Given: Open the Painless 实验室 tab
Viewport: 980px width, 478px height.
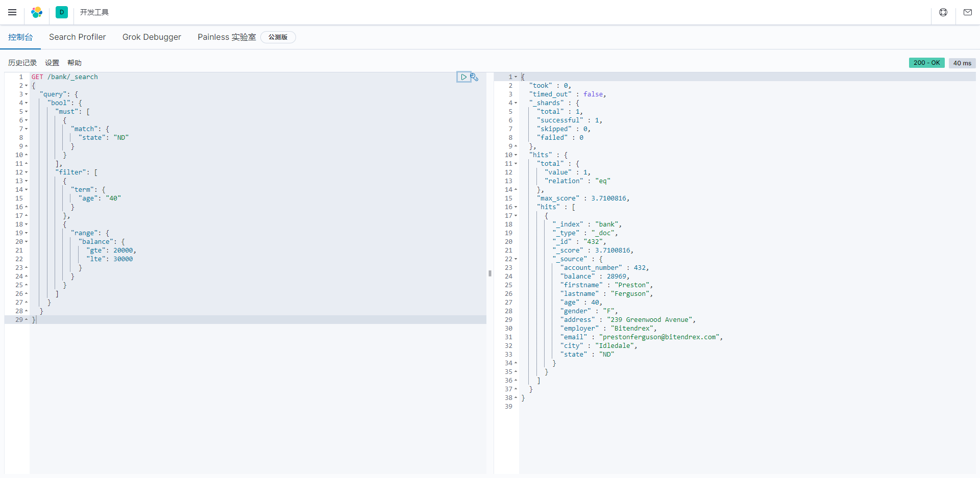Looking at the screenshot, I should point(227,37).
